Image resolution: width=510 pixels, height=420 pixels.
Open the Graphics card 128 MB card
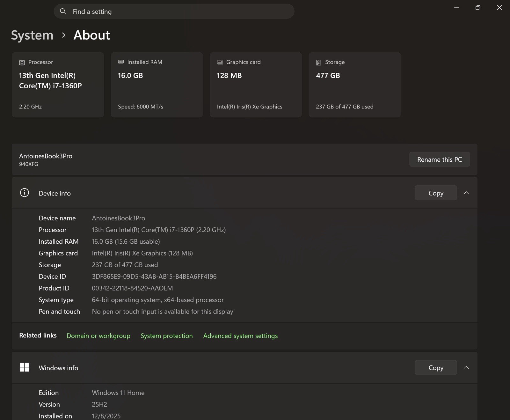point(256,85)
